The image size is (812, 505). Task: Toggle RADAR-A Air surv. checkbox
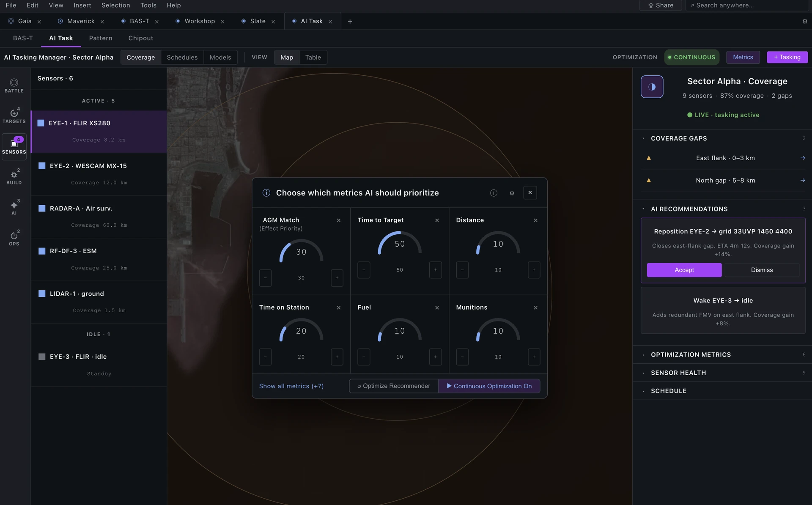[42, 209]
